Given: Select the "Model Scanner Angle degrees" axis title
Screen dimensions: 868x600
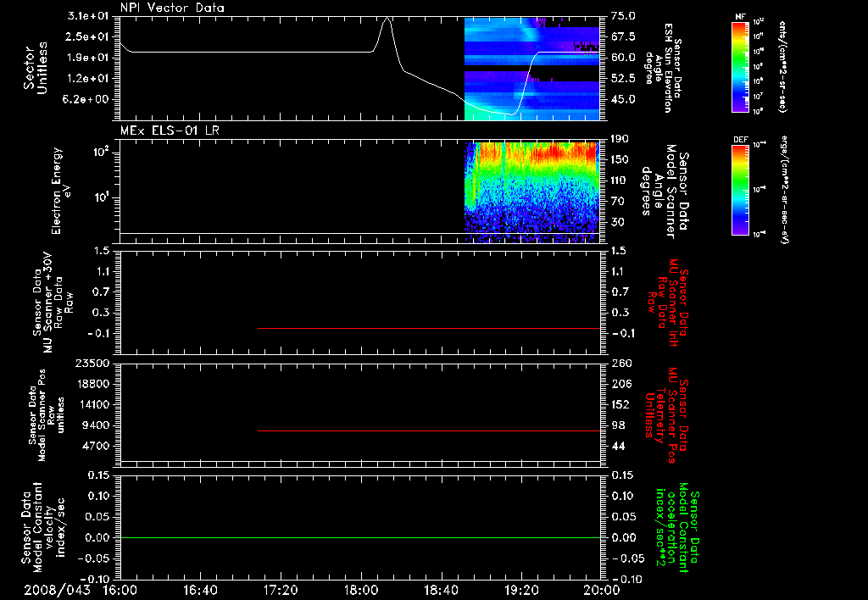Looking at the screenshot, I should (665, 192).
